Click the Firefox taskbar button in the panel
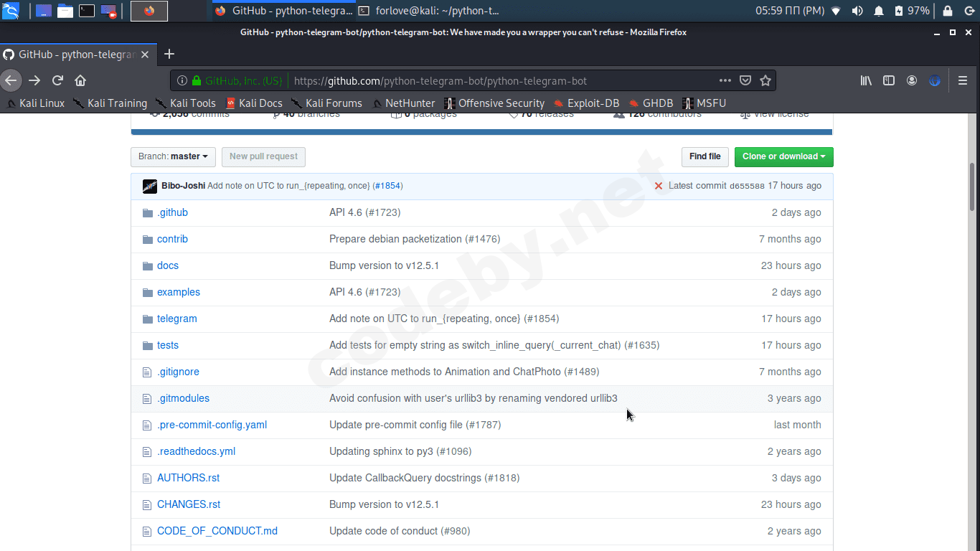980x551 pixels. coord(149,11)
